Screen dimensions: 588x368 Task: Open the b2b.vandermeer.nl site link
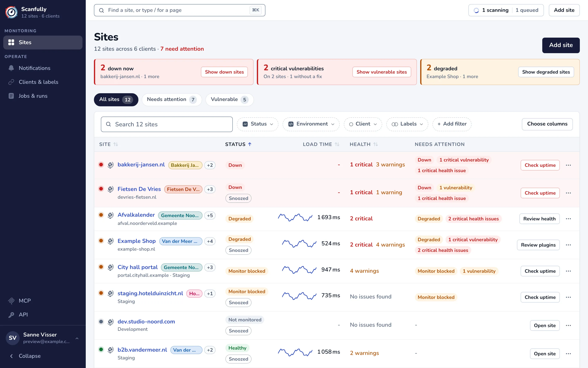142,350
